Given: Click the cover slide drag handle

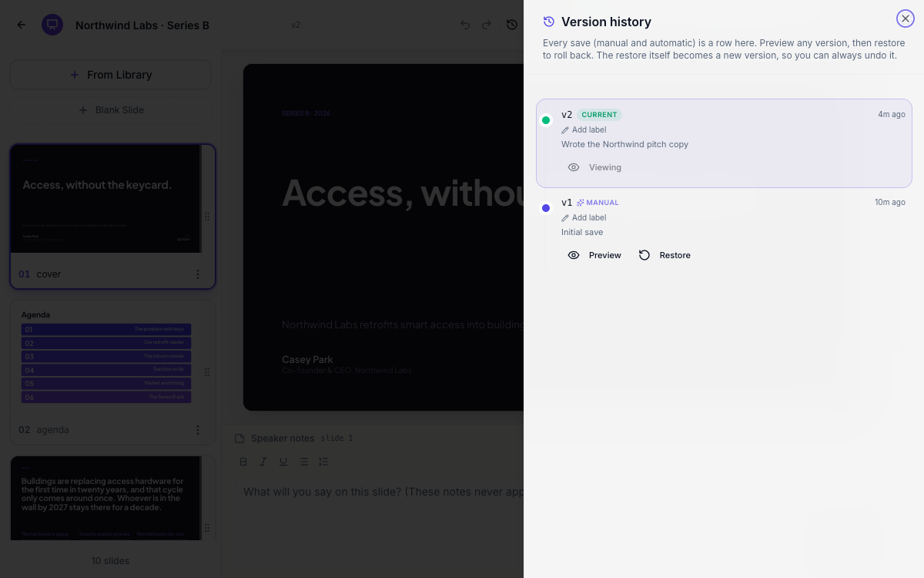Looking at the screenshot, I should pyautogui.click(x=206, y=217).
